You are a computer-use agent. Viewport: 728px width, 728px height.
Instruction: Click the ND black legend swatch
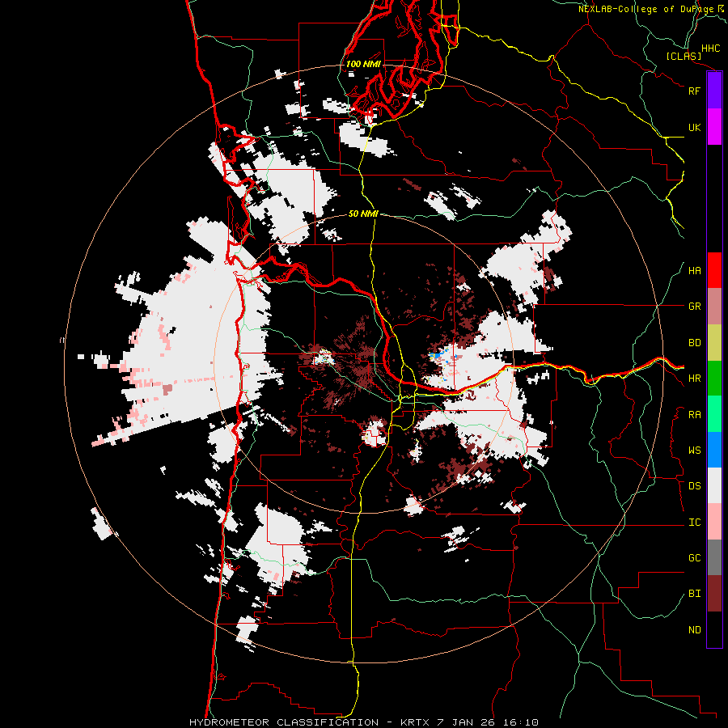point(714,629)
